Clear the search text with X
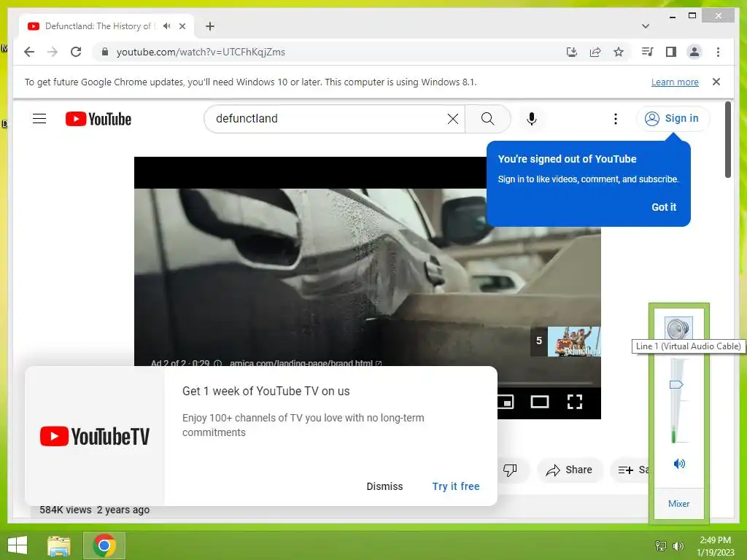 (453, 119)
